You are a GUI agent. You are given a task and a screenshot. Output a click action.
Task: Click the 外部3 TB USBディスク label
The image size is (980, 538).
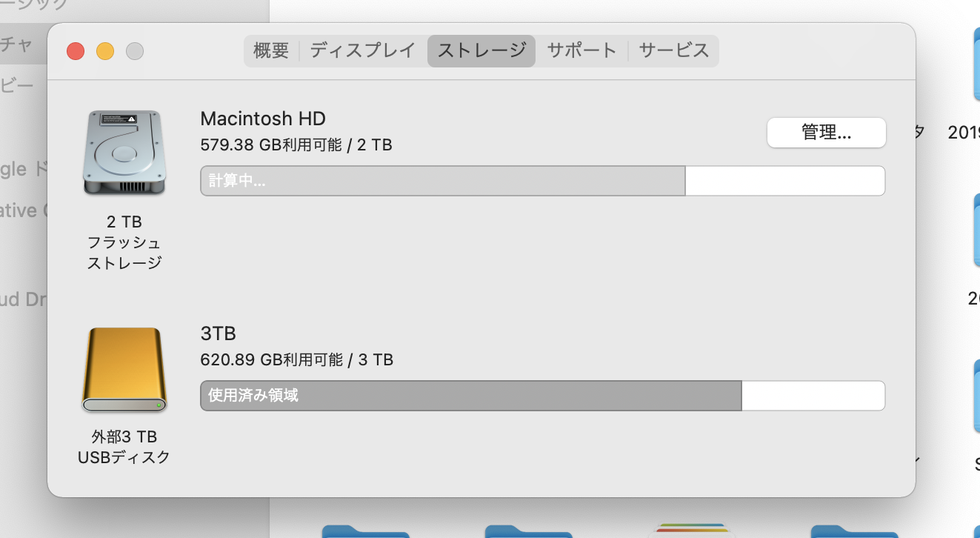[x=124, y=447]
